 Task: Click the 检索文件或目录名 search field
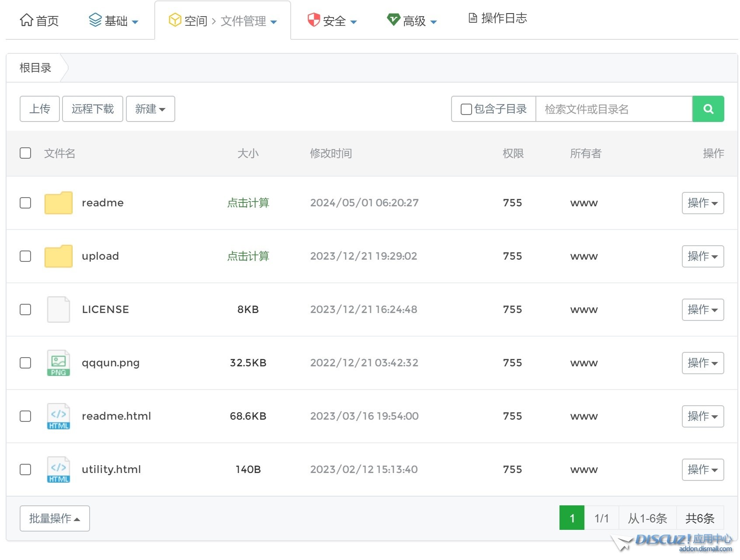click(x=613, y=109)
